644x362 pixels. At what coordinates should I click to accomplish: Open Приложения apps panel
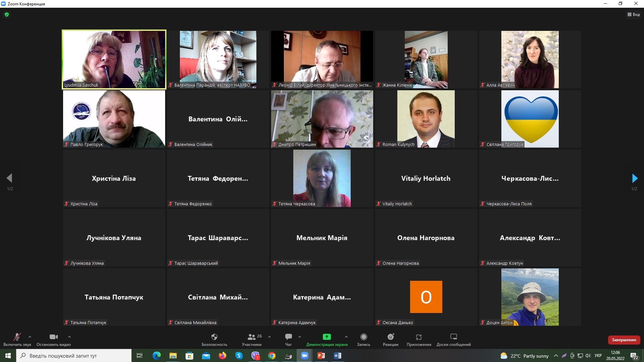pos(419,340)
